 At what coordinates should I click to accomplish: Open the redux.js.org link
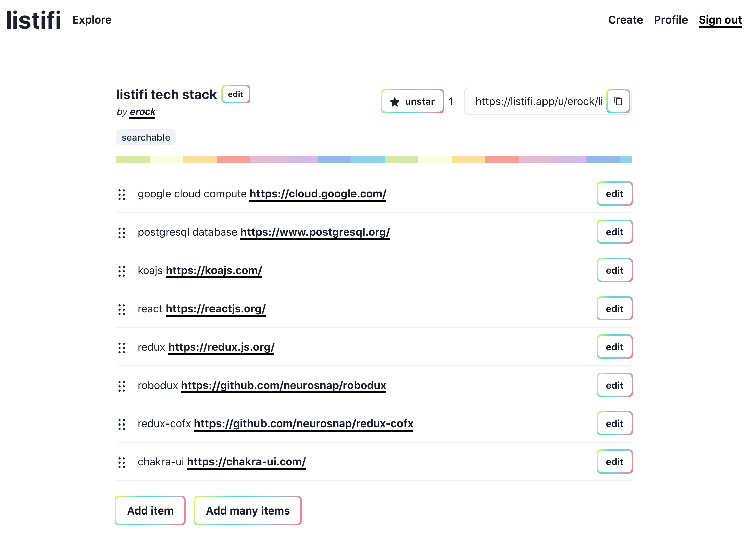click(221, 347)
